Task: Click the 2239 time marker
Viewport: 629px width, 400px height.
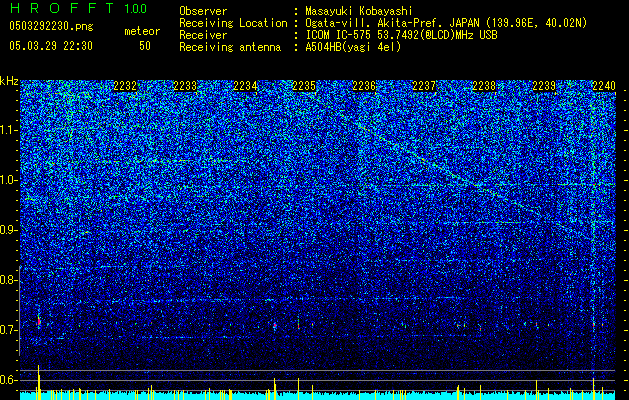Action: click(x=544, y=86)
